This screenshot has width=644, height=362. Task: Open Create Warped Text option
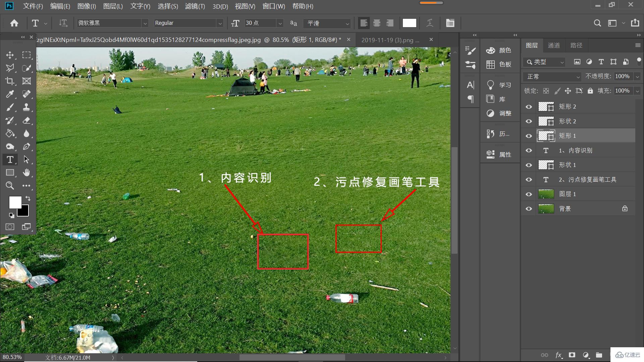pyautogui.click(x=430, y=23)
